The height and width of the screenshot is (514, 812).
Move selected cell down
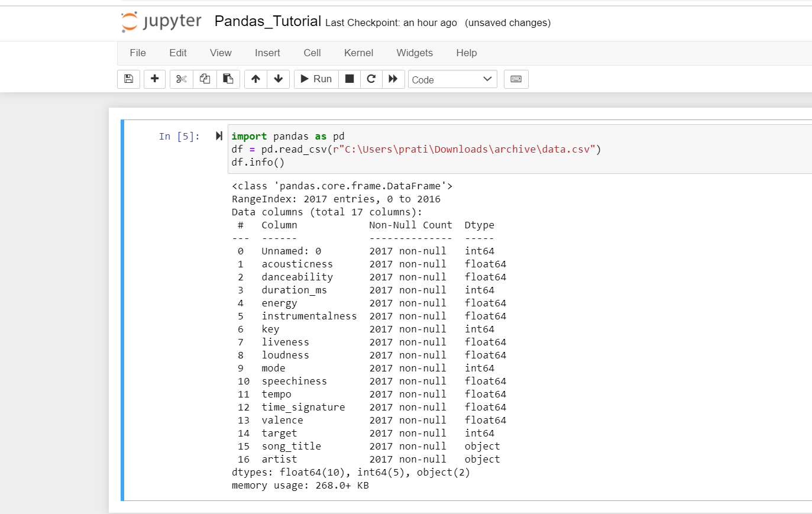pos(279,79)
